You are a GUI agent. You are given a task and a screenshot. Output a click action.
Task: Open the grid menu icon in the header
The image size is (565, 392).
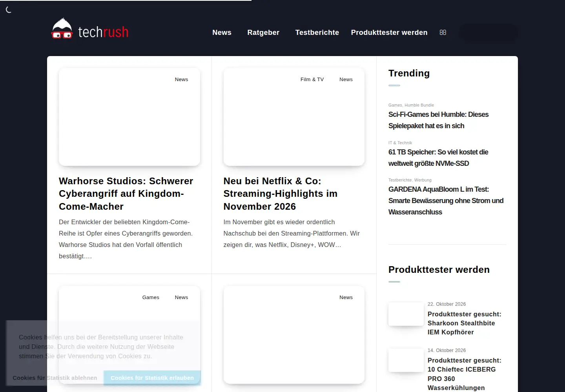click(x=443, y=33)
